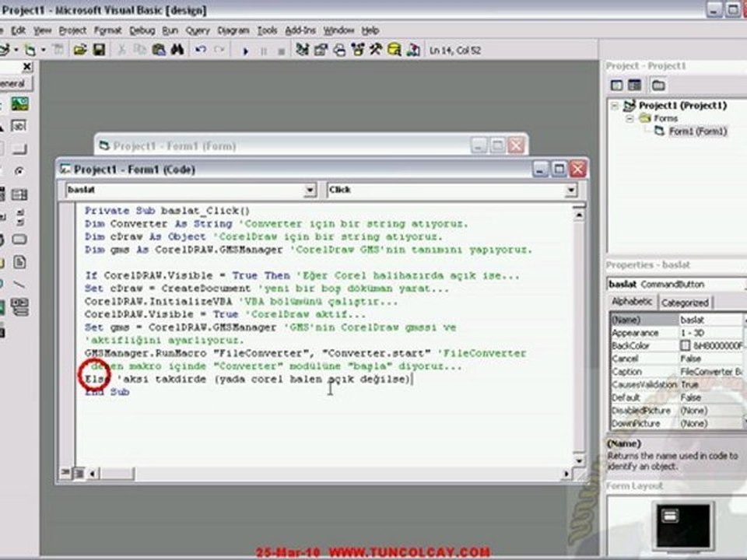The width and height of the screenshot is (747, 560).
Task: Click the Break (pause) toolbar button
Action: pos(264,51)
